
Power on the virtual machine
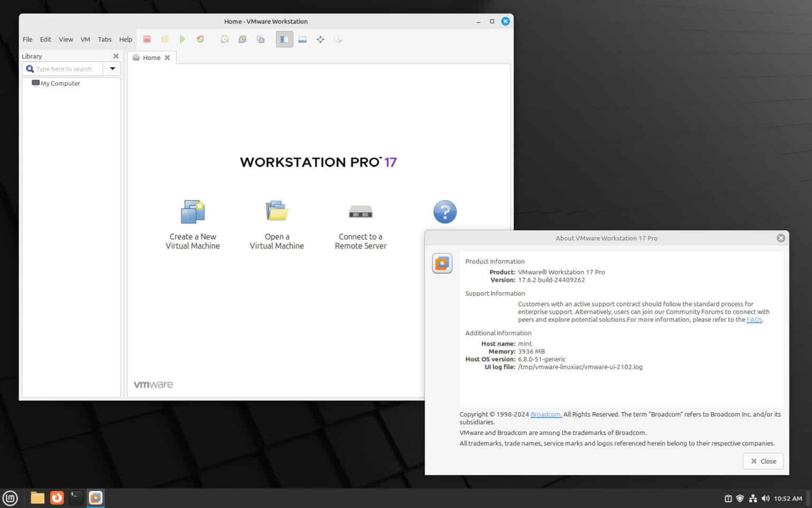(182, 39)
